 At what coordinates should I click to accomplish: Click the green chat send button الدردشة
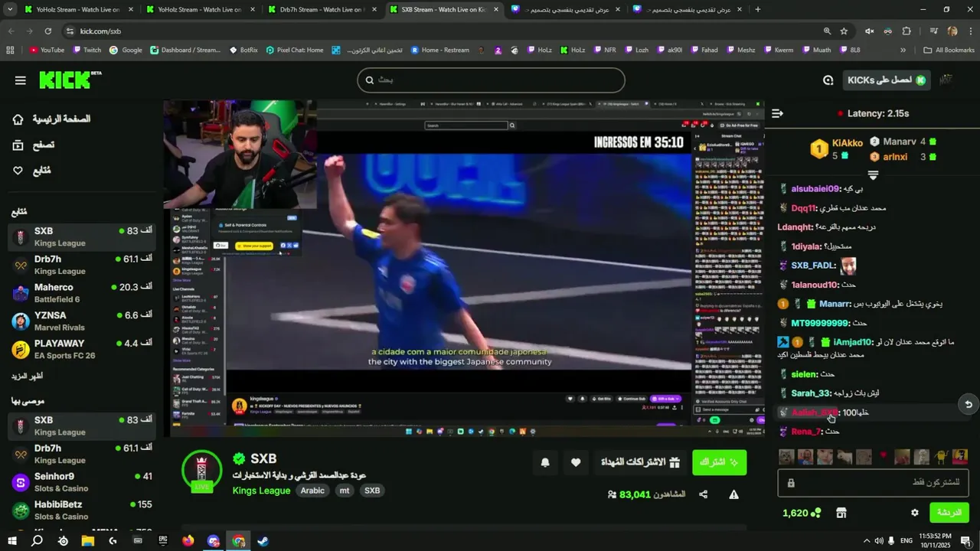pyautogui.click(x=949, y=513)
